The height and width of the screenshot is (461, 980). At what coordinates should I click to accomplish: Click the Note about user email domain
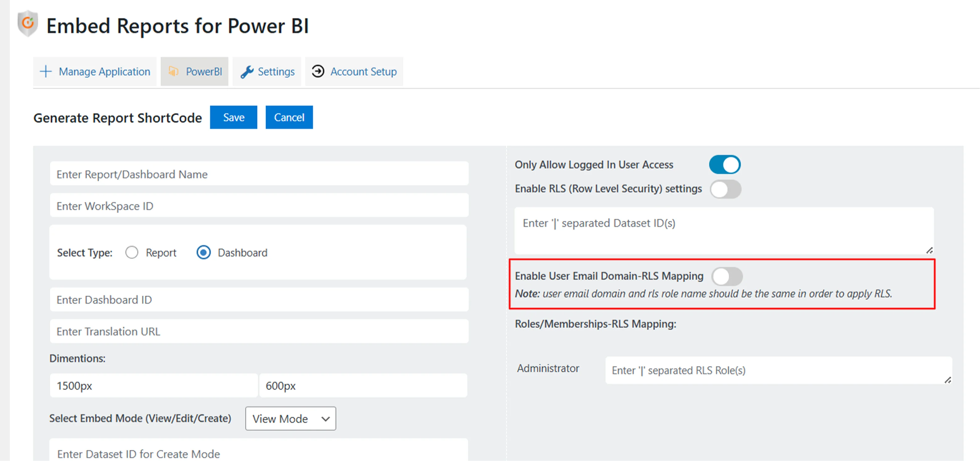(703, 294)
